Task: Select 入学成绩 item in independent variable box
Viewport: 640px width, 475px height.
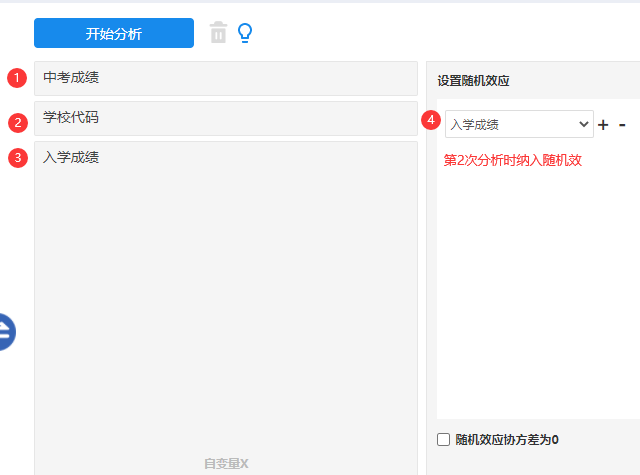Action: click(x=71, y=157)
